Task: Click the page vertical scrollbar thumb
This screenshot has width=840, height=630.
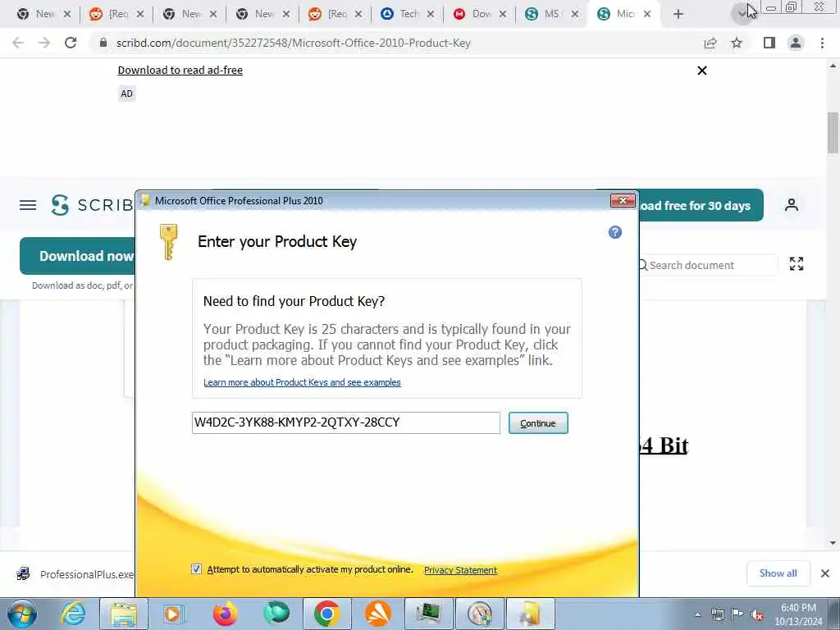Action: click(x=833, y=133)
